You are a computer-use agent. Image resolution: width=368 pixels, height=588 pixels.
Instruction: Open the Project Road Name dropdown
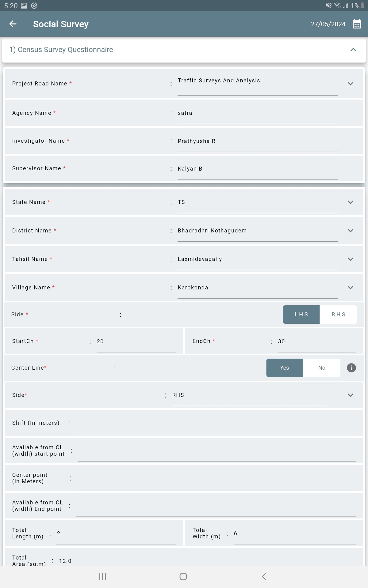click(x=351, y=84)
